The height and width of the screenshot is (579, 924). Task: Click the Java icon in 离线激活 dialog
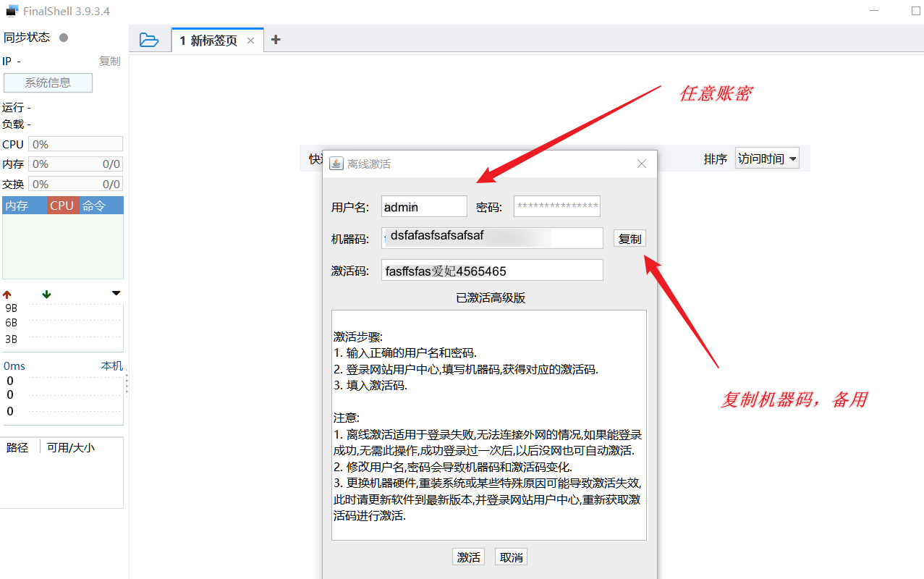336,164
